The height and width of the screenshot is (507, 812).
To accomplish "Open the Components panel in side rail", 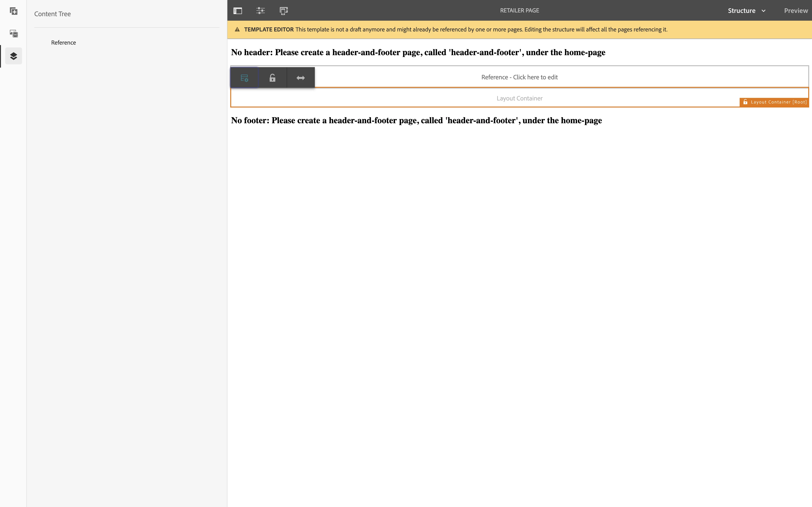I will pos(13,11).
